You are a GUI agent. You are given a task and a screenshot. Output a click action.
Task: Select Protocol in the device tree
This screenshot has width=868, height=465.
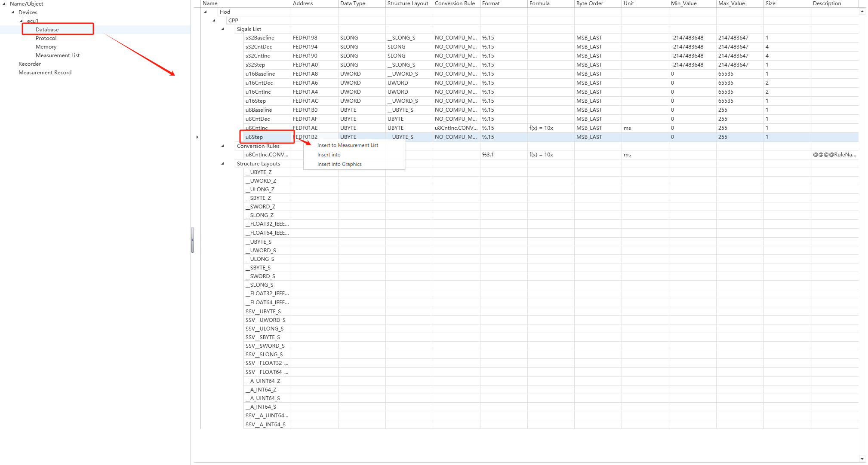(x=46, y=38)
